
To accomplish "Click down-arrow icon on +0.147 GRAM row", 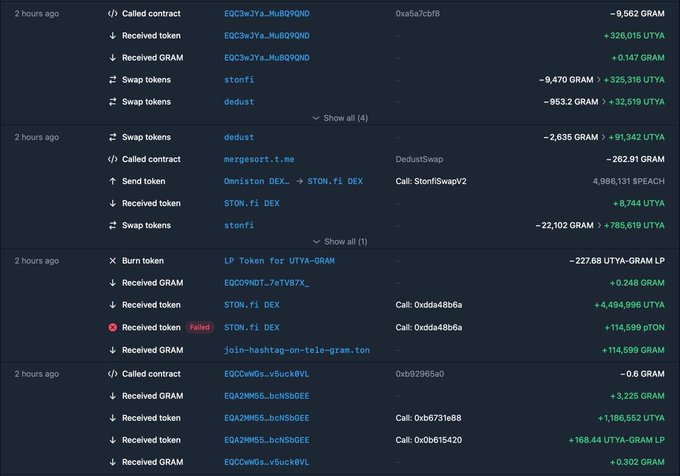I will tap(112, 58).
